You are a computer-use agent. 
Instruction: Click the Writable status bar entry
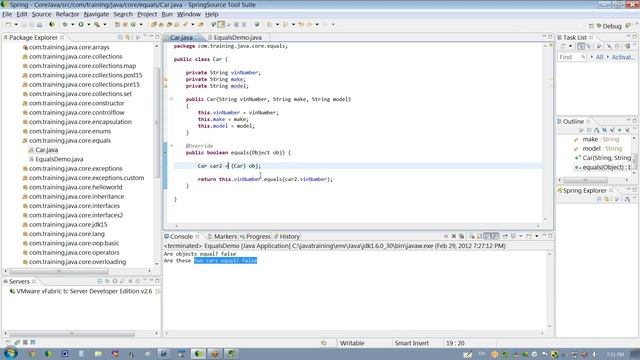352,343
